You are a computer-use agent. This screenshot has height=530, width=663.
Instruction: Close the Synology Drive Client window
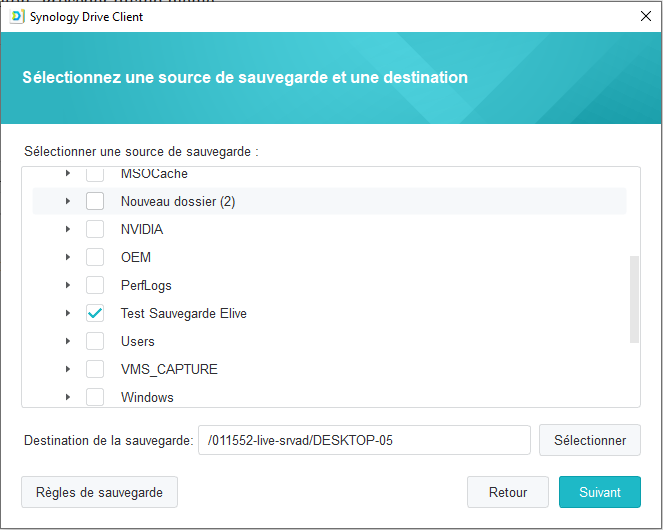[645, 16]
